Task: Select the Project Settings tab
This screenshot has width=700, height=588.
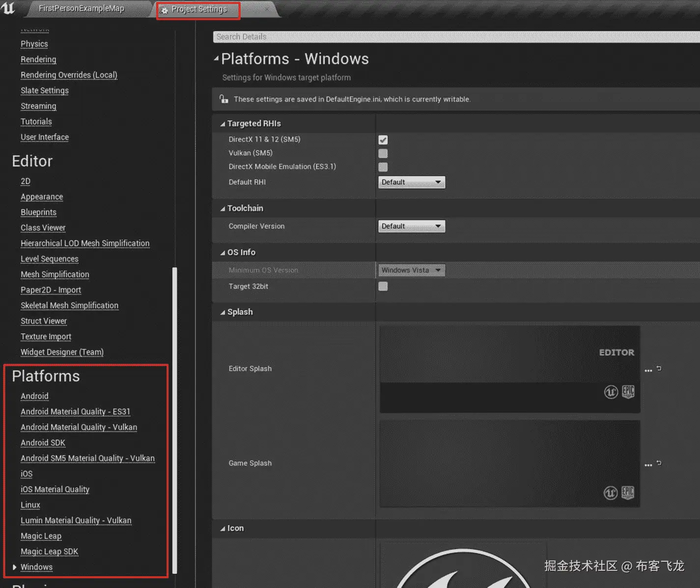Action: (x=199, y=9)
